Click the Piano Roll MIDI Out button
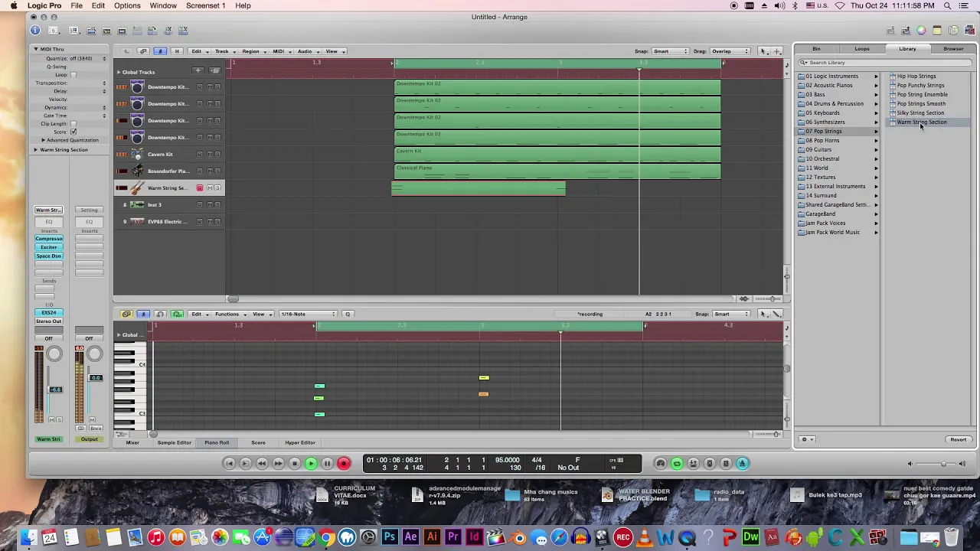 pos(177,314)
